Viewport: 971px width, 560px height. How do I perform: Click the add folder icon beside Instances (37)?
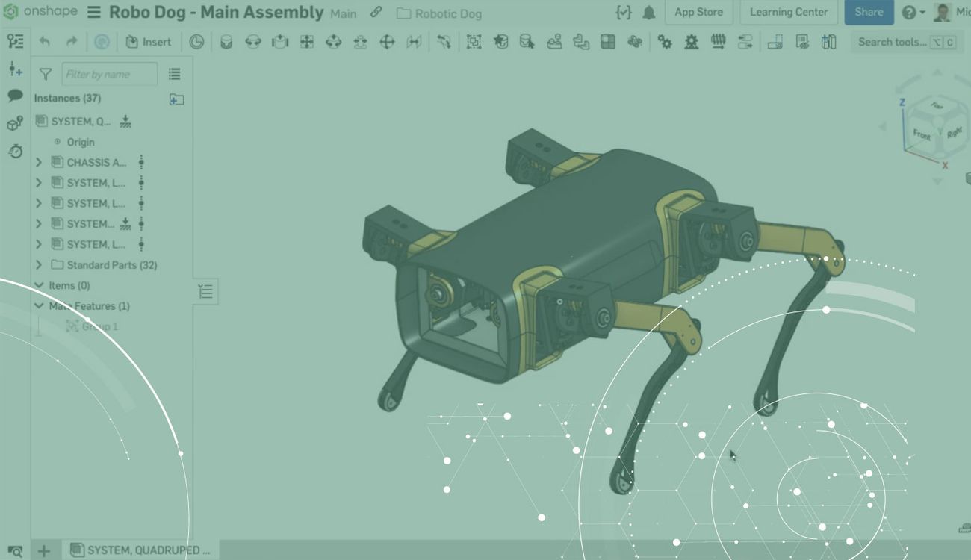176,98
